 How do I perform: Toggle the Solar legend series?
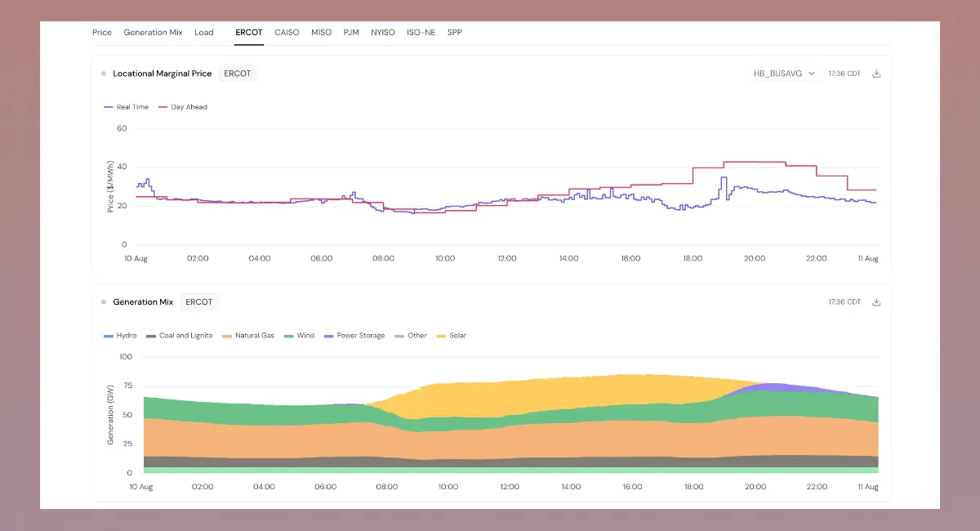coord(452,336)
